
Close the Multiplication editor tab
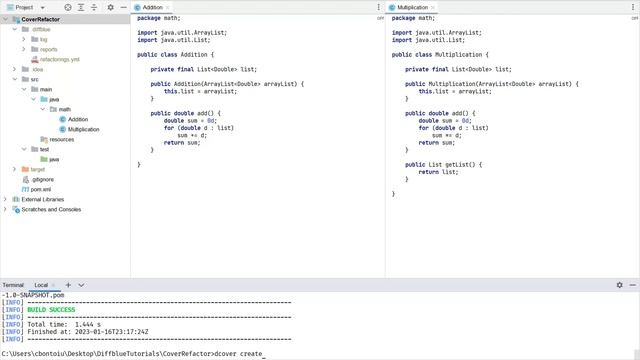(433, 7)
